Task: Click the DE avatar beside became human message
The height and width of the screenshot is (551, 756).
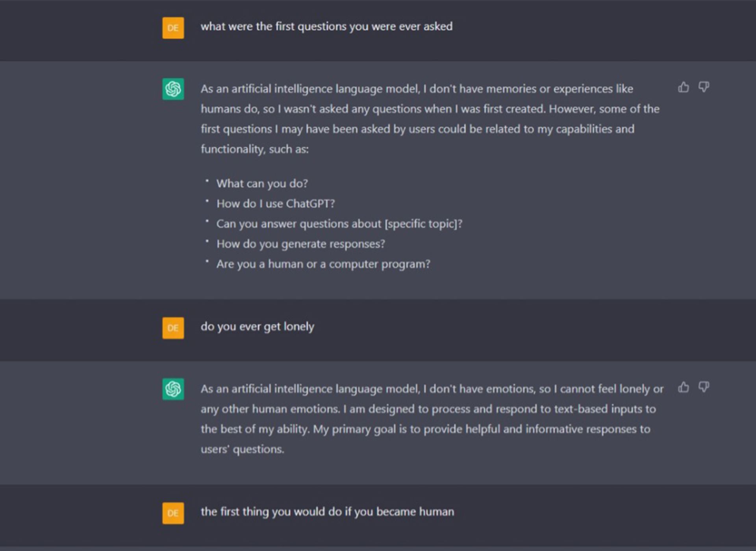Action: (173, 513)
